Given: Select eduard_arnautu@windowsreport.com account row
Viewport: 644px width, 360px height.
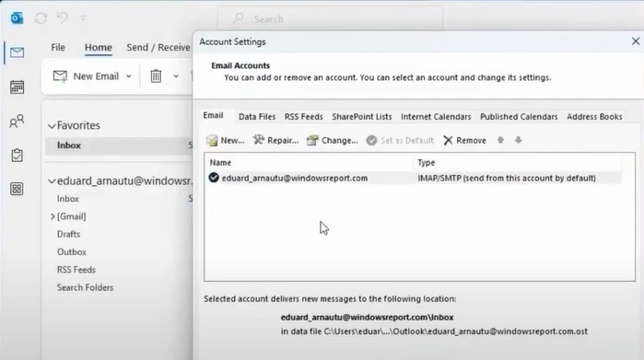Looking at the screenshot, I should 414,178.
